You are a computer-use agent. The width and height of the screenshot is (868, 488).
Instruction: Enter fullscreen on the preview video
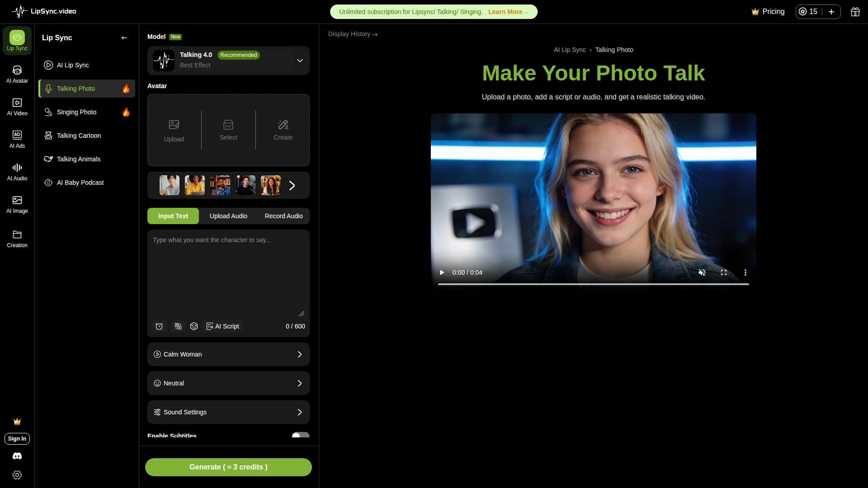[723, 272]
